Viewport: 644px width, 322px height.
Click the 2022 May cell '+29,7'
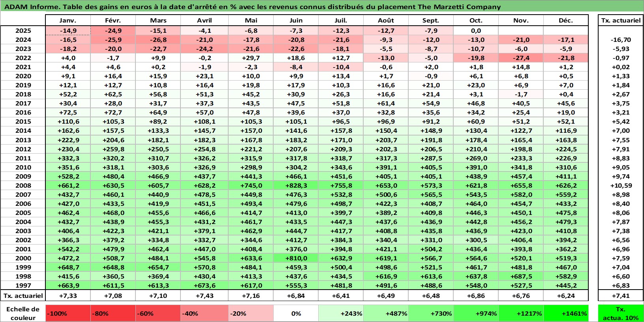[x=251, y=58]
